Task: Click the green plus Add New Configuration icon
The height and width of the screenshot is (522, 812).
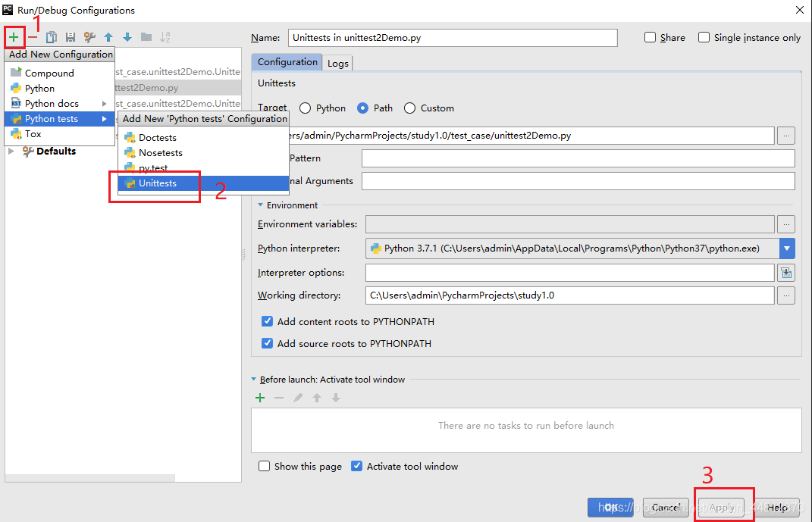Action: click(x=14, y=37)
